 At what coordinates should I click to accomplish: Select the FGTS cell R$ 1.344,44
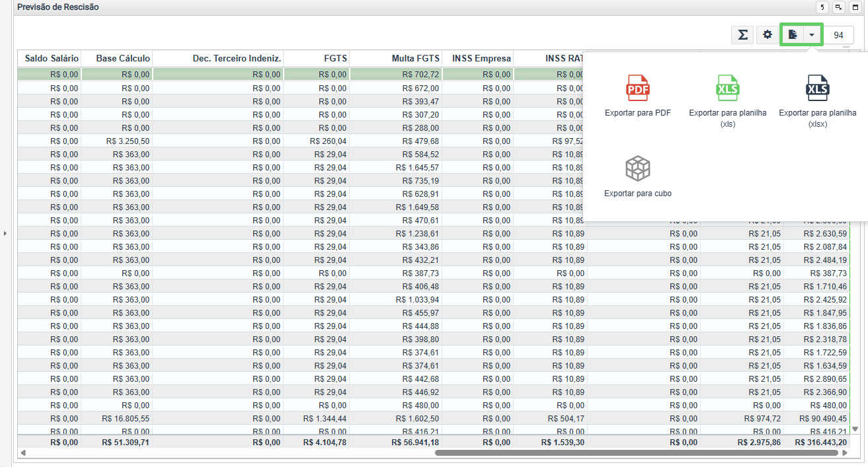tap(317, 418)
